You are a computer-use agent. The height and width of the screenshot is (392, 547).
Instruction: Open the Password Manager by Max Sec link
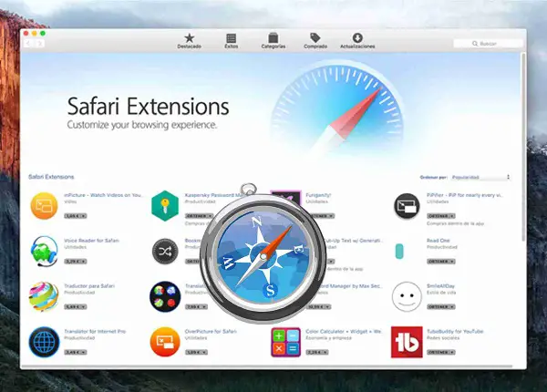coord(352,285)
